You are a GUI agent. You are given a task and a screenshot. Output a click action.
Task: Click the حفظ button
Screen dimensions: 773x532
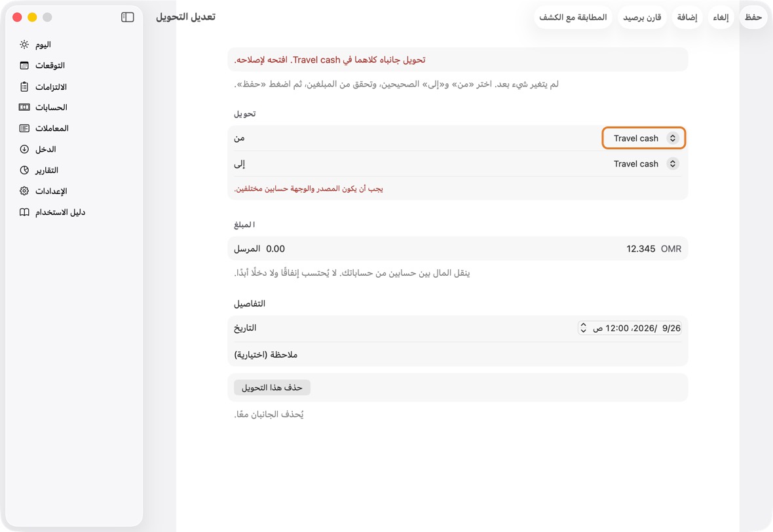point(753,17)
